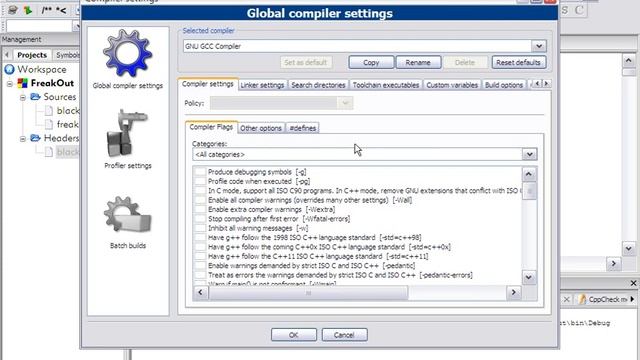Toggle strict ISO warnings [-pedantic] checkbox
This screenshot has height=360, width=640.
[x=200, y=266]
